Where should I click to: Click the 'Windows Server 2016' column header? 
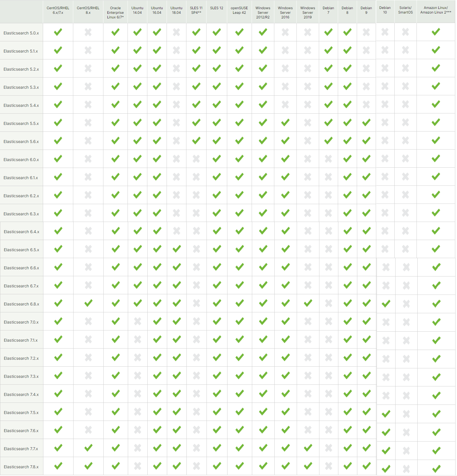pos(285,13)
